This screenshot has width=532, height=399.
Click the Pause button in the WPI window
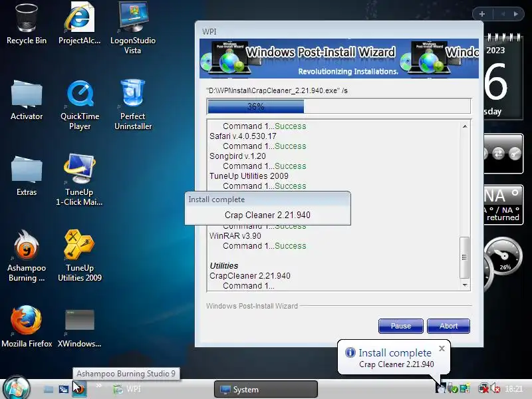tap(401, 326)
